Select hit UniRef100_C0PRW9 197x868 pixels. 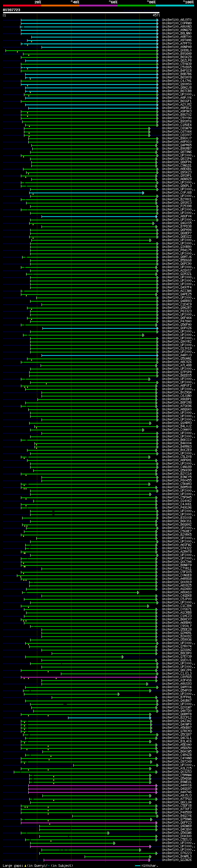click(177, 23)
